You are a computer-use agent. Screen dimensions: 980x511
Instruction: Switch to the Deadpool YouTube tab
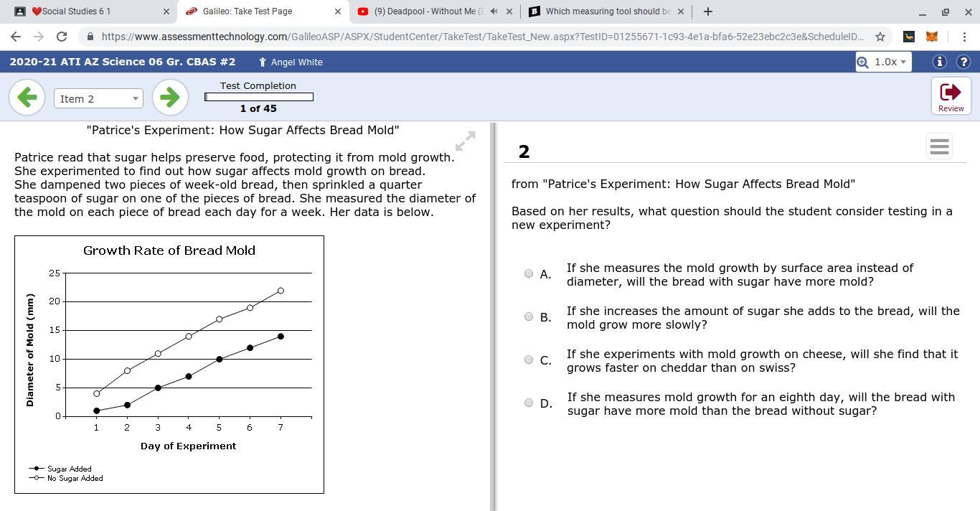point(434,11)
